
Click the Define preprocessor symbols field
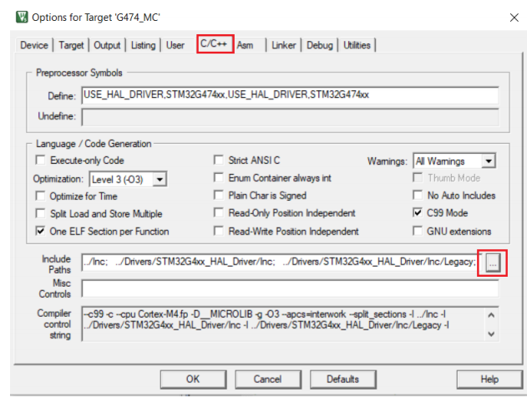point(290,95)
